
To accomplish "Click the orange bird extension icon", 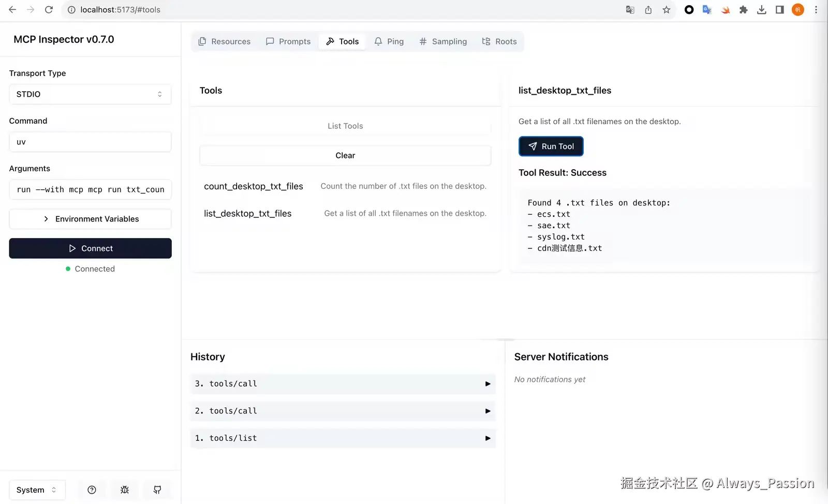I will [726, 10].
